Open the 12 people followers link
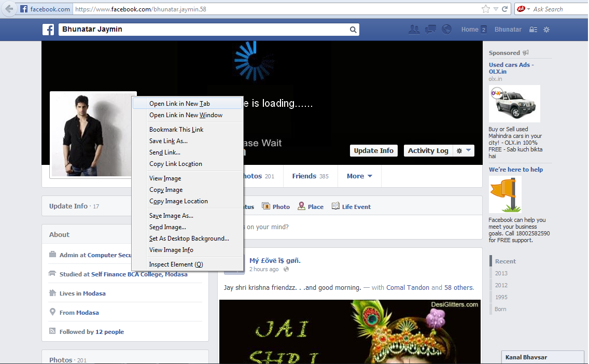Viewport: 589px width, 364px height. coord(109,332)
